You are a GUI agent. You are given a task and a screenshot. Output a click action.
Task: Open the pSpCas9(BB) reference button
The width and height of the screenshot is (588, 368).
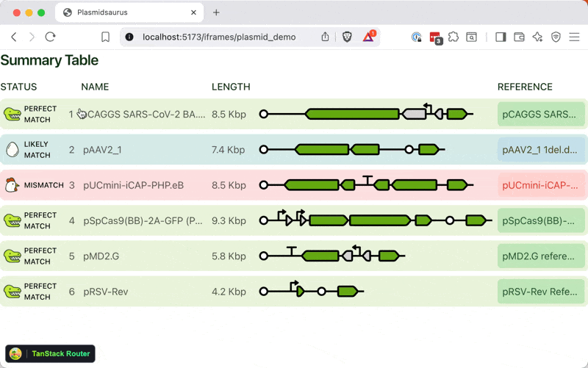pos(541,220)
